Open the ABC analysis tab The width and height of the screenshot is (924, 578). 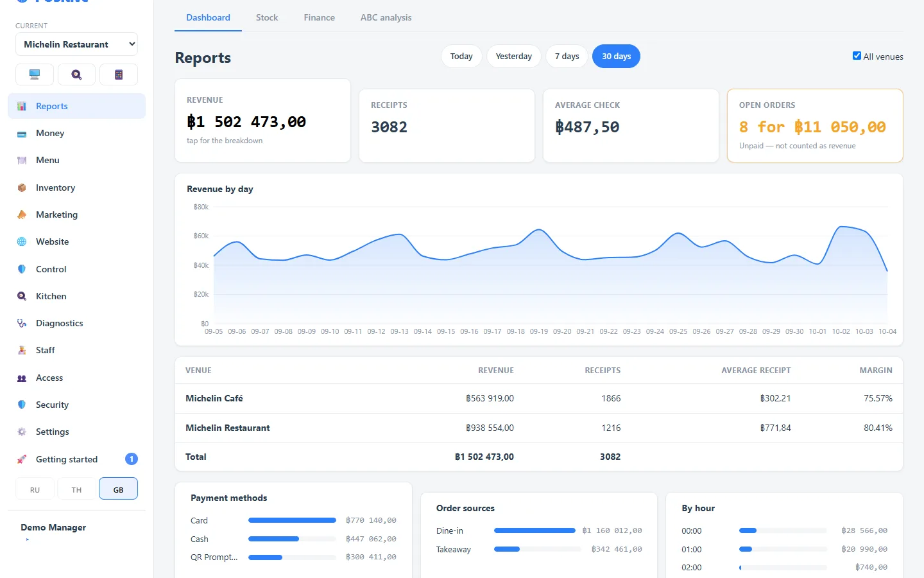(386, 17)
